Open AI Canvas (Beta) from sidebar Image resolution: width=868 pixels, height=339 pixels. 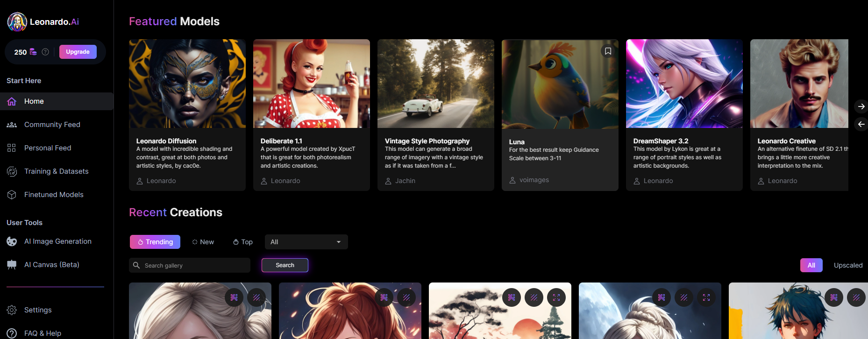coord(51,265)
